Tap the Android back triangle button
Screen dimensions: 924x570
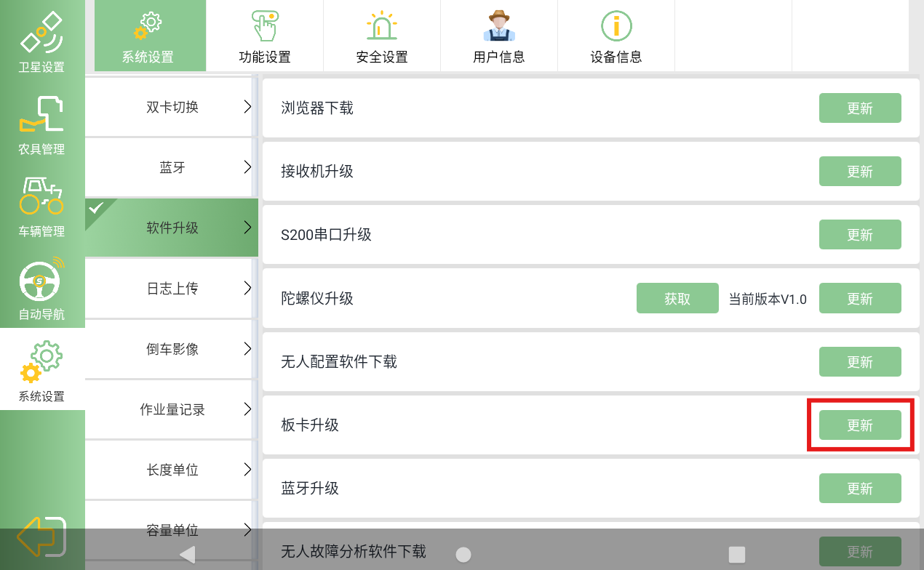point(187,555)
